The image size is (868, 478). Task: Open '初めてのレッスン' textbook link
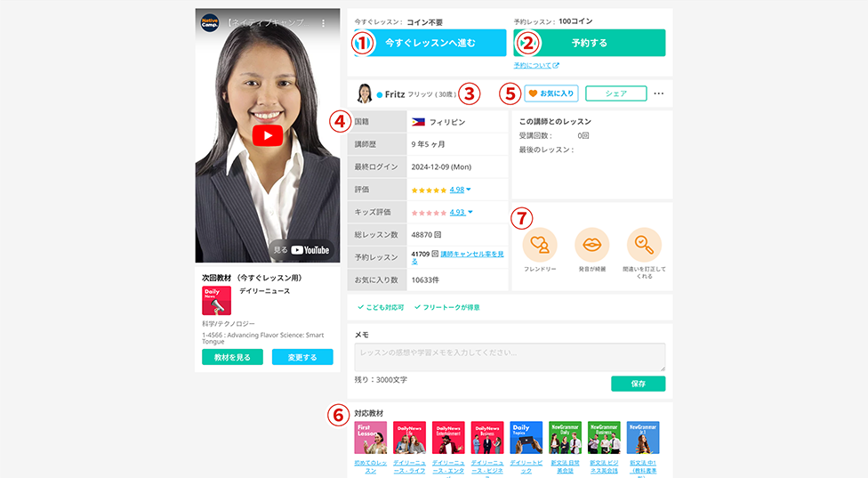371,466
